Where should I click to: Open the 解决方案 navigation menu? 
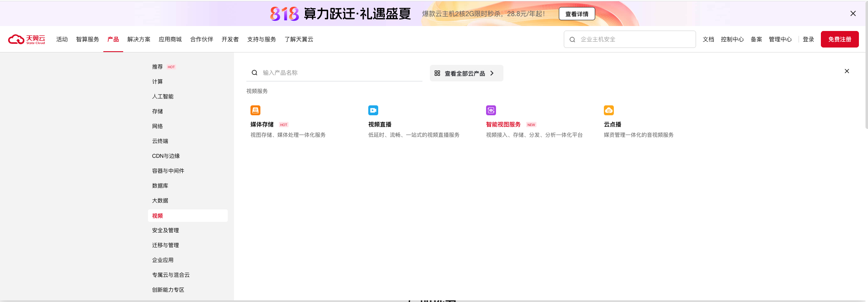click(x=139, y=39)
